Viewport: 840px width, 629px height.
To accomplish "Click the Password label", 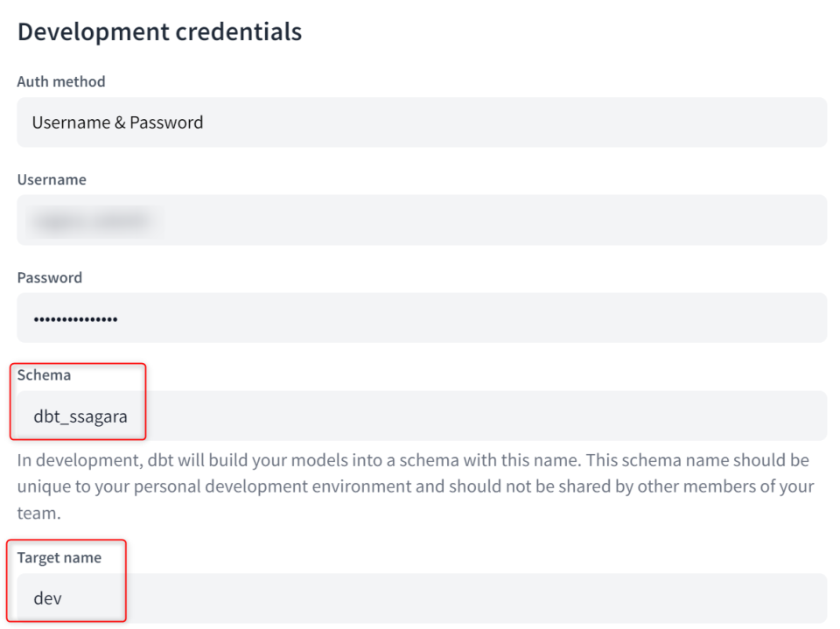I will (50, 277).
